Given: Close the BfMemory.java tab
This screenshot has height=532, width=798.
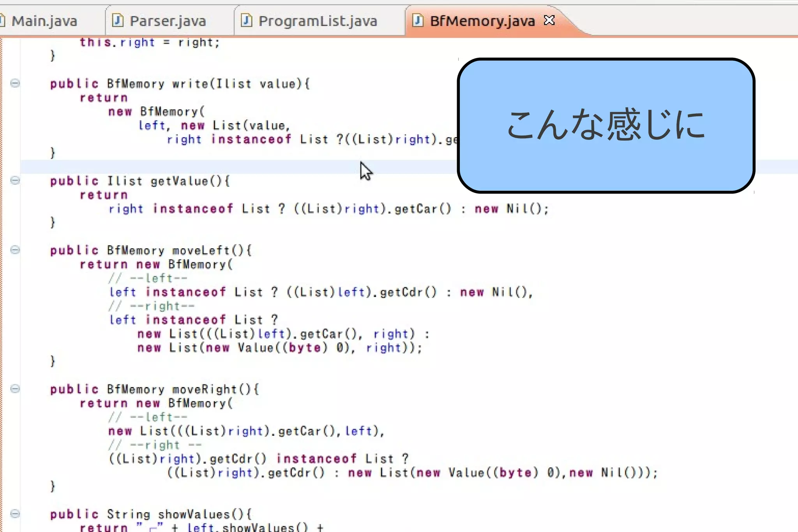Looking at the screenshot, I should click(549, 20).
